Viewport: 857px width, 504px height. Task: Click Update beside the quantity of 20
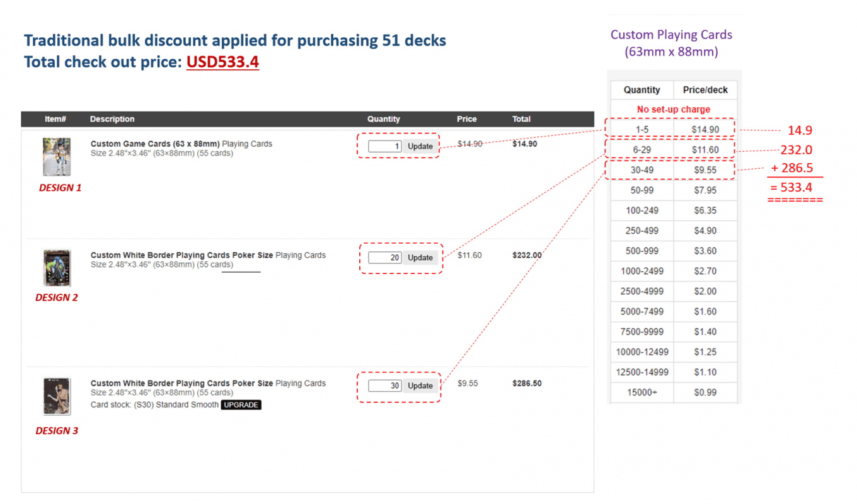[420, 258]
